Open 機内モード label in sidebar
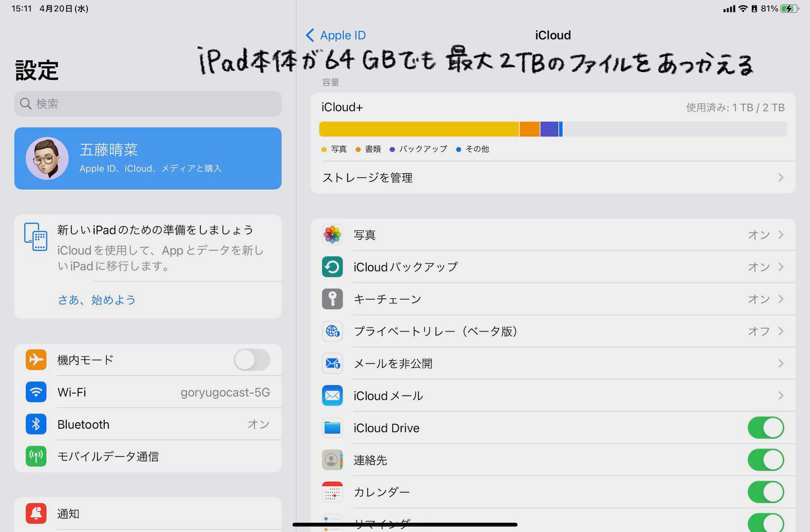This screenshot has width=810, height=532. tap(86, 360)
